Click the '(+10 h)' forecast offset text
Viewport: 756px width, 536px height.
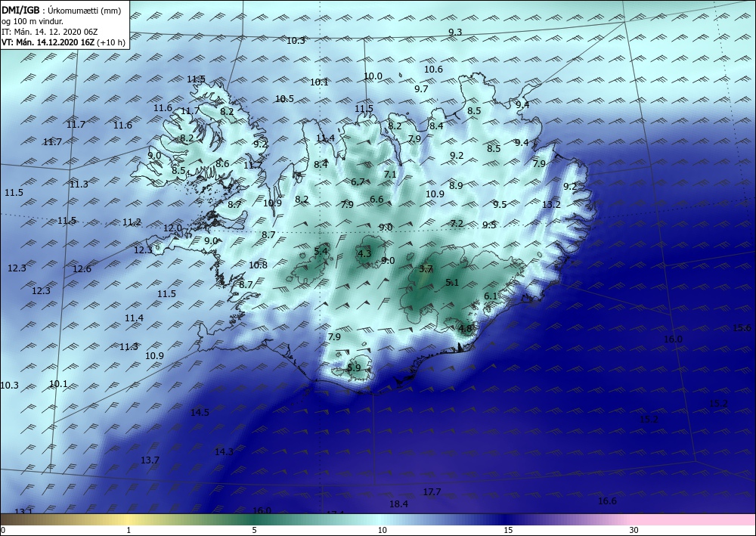coord(111,42)
